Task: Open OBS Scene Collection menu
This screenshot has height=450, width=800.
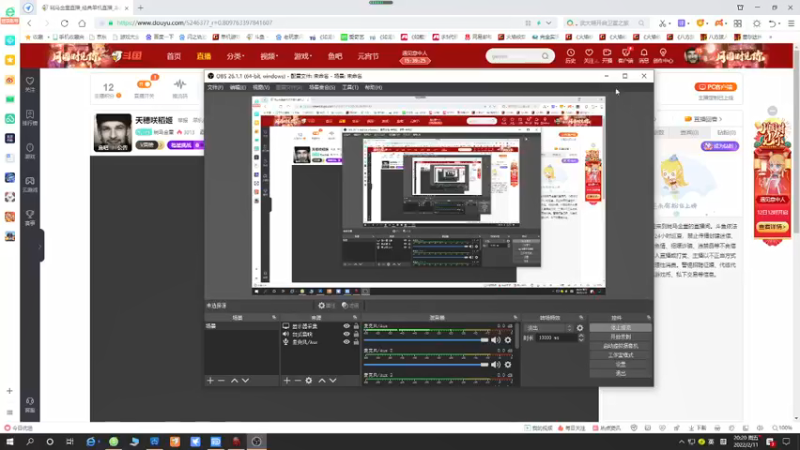Action: tap(322, 87)
